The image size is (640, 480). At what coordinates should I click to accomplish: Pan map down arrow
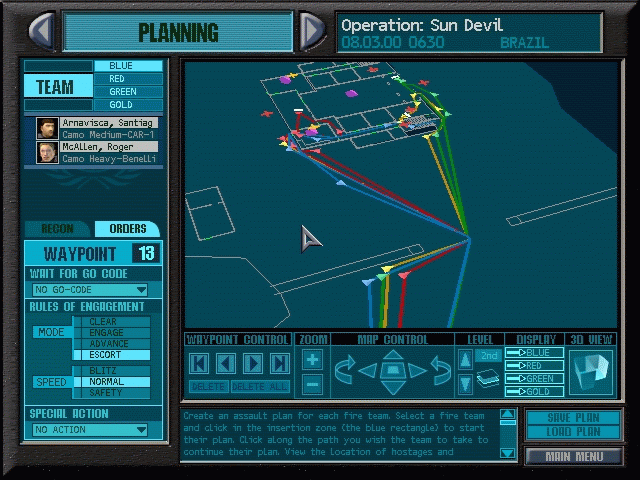pos(393,387)
